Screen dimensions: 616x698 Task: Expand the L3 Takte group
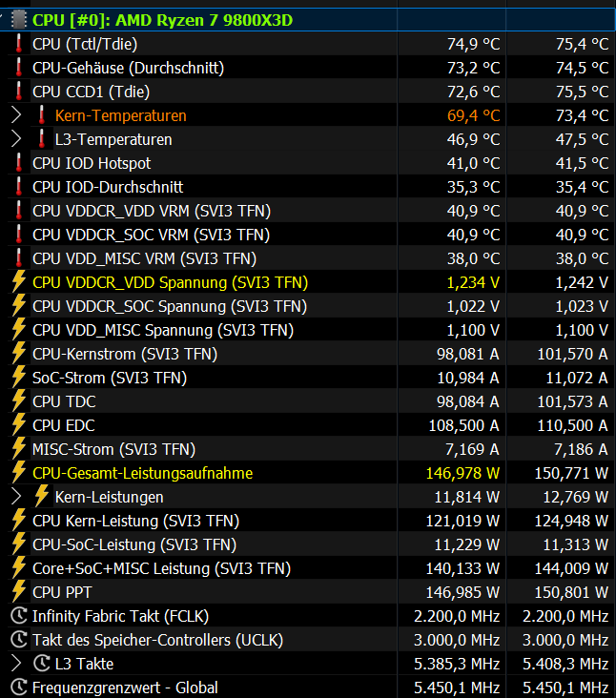(16, 664)
